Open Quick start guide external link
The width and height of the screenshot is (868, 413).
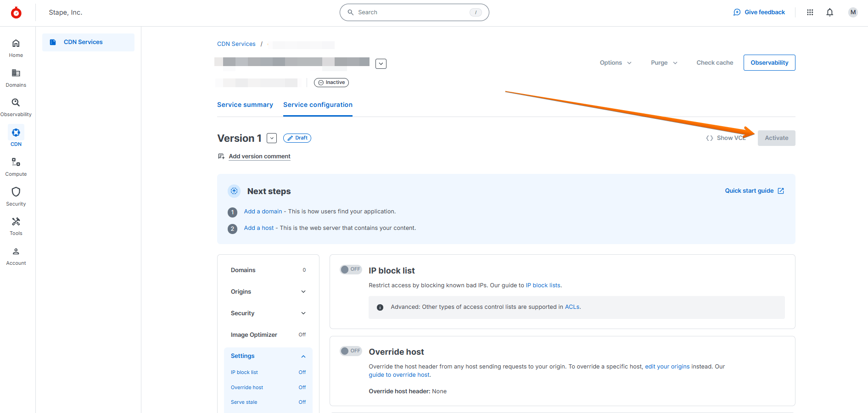point(755,191)
